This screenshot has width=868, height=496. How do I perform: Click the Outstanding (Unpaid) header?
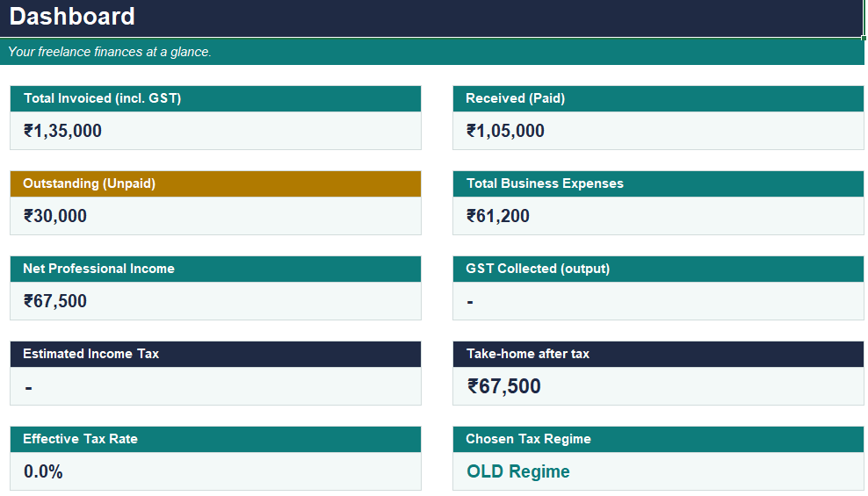tap(215, 183)
